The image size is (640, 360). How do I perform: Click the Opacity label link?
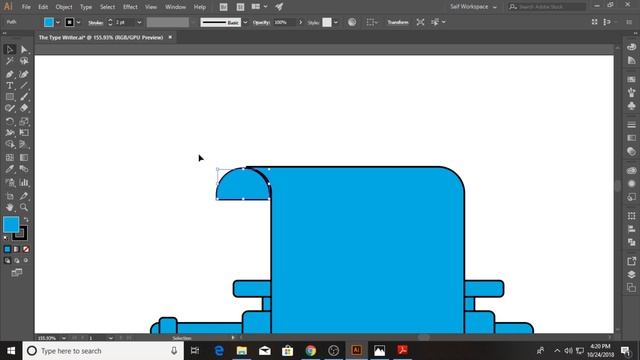coord(261,22)
